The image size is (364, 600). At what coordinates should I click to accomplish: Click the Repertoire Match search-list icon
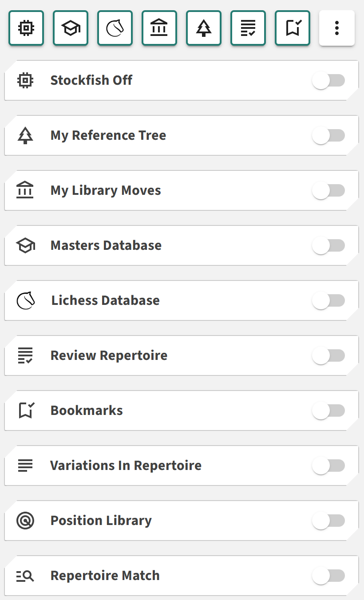coord(25,576)
